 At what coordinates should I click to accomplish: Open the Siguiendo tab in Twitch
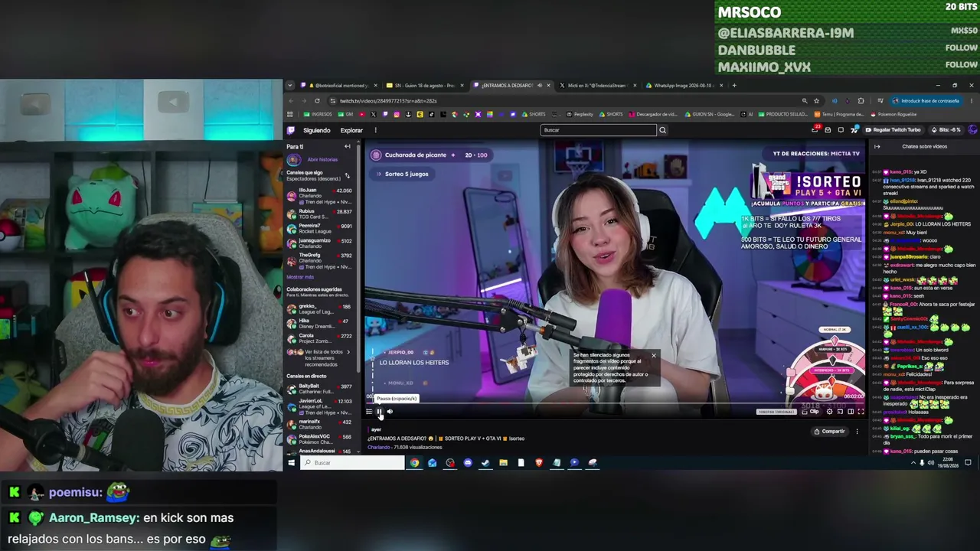coord(316,130)
